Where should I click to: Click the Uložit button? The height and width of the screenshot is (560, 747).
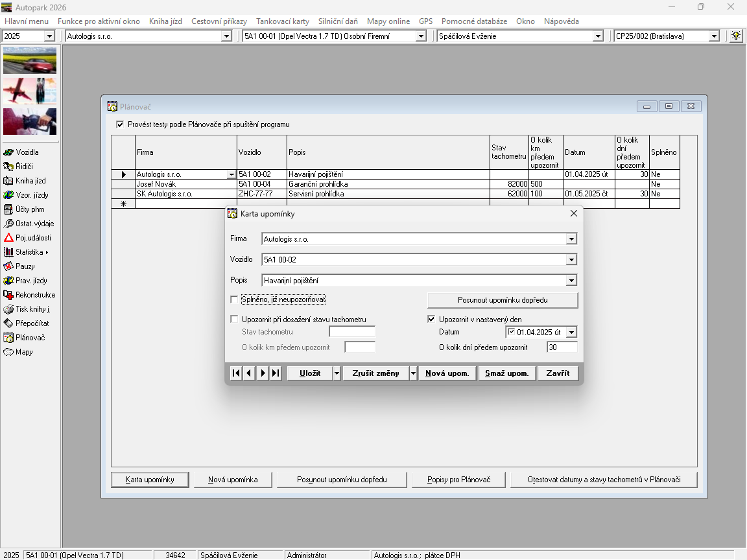pyautogui.click(x=309, y=373)
